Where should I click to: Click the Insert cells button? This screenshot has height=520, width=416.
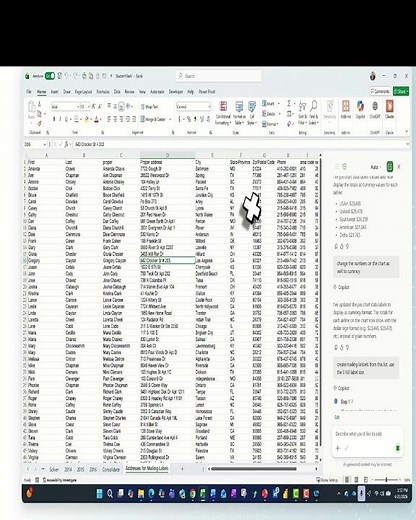coord(269,104)
